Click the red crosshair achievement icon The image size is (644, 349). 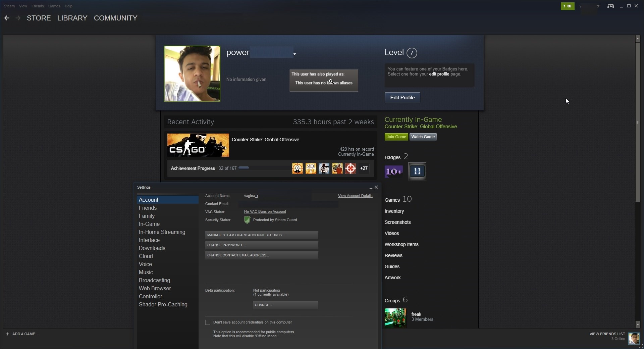(351, 168)
